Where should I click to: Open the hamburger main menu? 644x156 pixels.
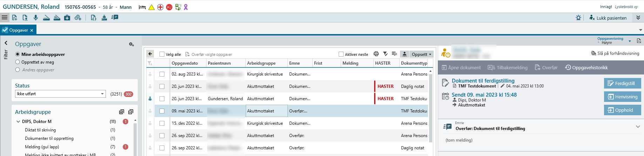pyautogui.click(x=5, y=18)
